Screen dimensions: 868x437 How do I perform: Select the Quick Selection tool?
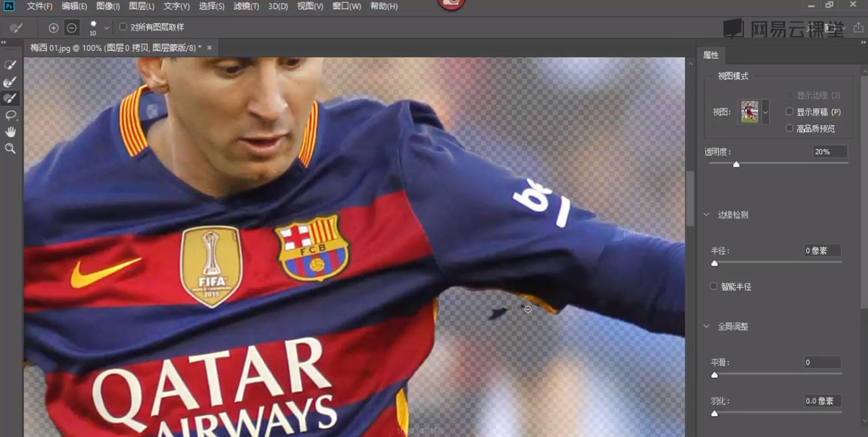click(10, 64)
